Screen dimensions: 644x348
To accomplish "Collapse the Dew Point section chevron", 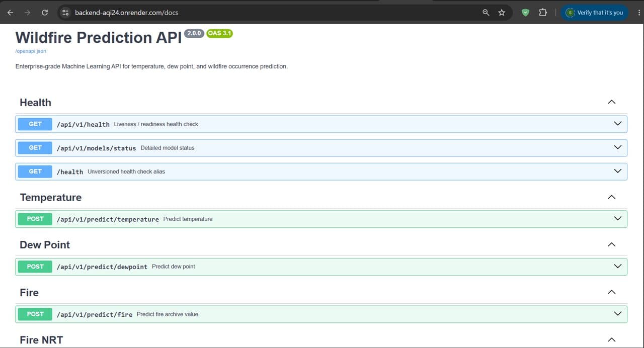I will [612, 245].
